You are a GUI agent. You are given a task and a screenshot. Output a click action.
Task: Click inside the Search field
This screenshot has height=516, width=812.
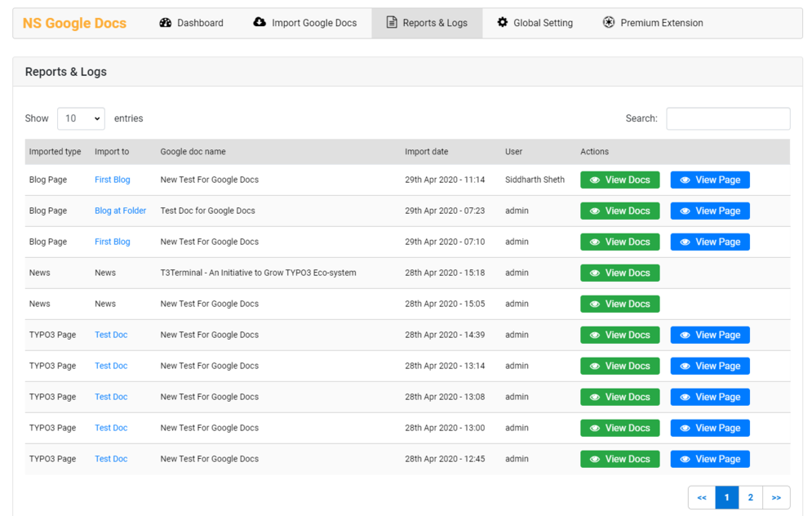tap(727, 118)
